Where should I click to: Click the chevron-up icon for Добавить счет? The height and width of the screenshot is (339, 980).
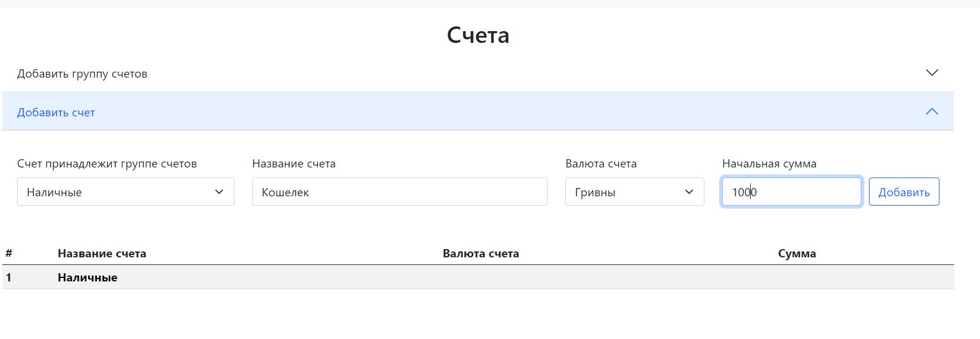coord(932,112)
